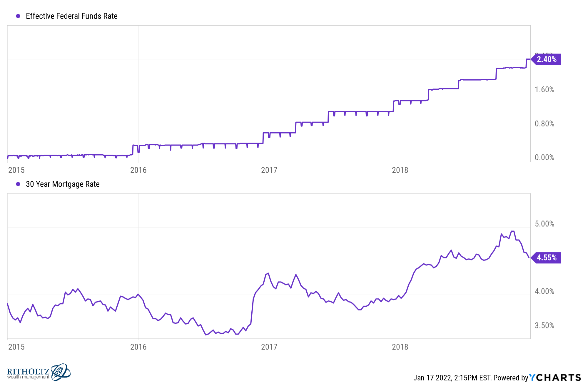588x386 pixels.
Task: Select the 4.55% value flag
Action: (546, 258)
